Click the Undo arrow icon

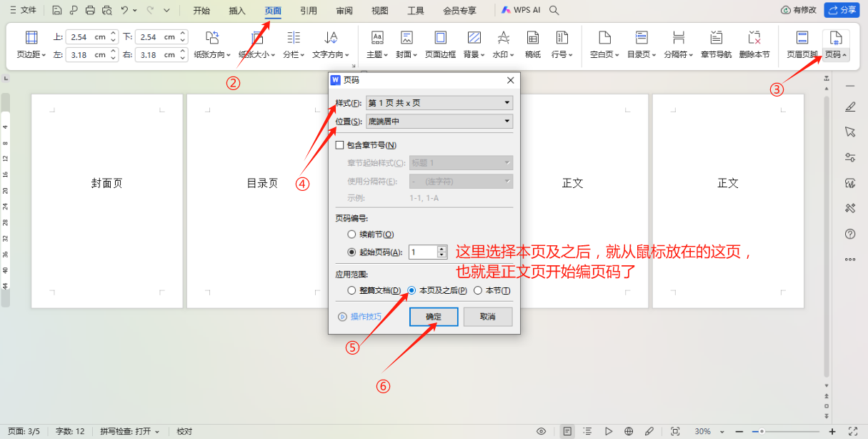(125, 11)
